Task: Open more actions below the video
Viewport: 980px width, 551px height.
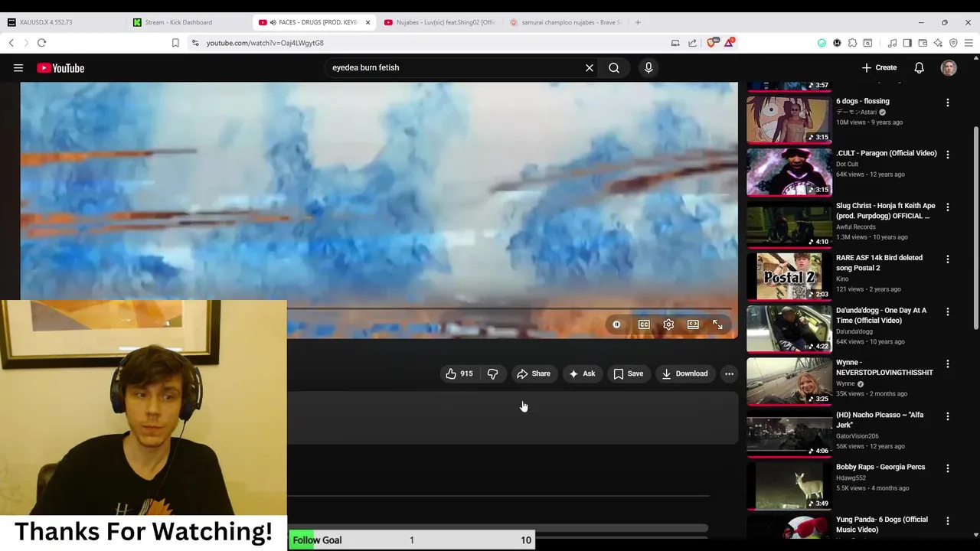Action: pos(729,373)
